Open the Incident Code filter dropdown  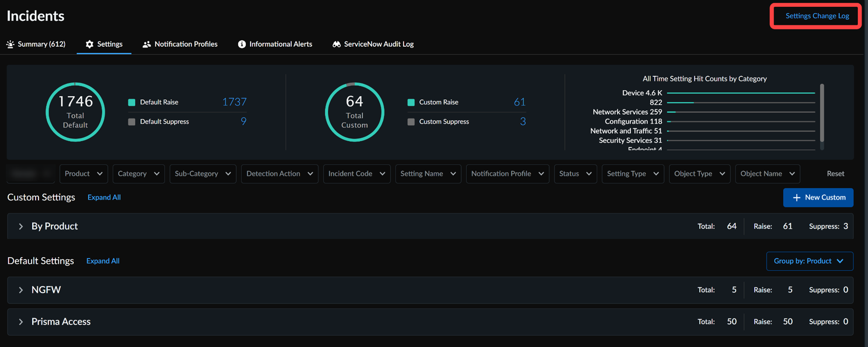[357, 173]
